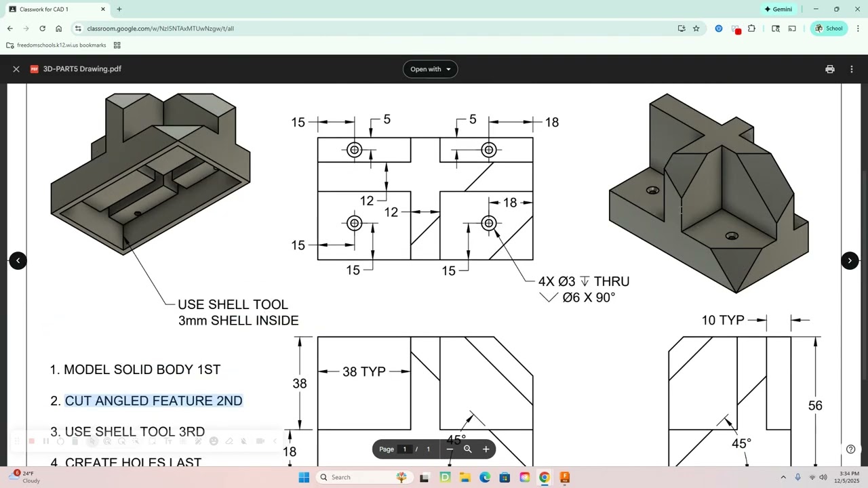
Task: Open the PDF viewer more-actions menu
Action: coord(852,69)
